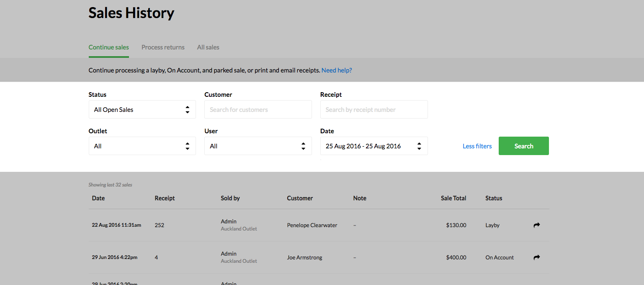Select the Continue sales tab

109,47
